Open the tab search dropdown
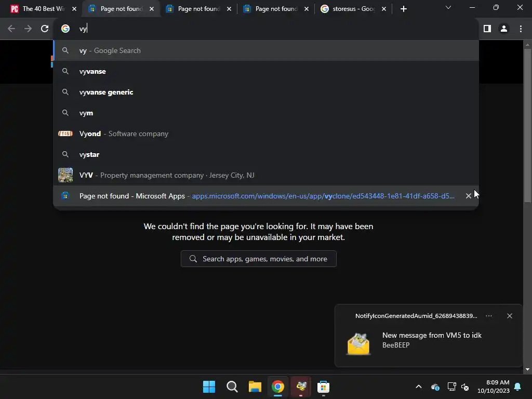The height and width of the screenshot is (399, 532). [x=448, y=7]
